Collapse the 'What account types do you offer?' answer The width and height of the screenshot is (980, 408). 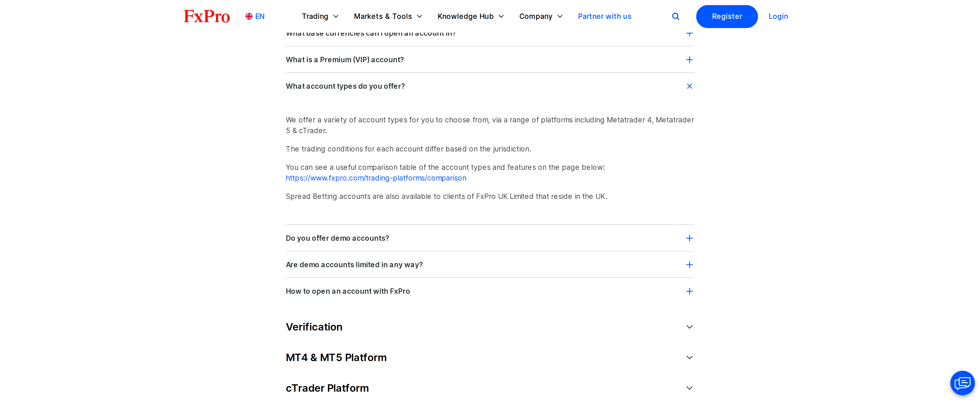pos(689,86)
